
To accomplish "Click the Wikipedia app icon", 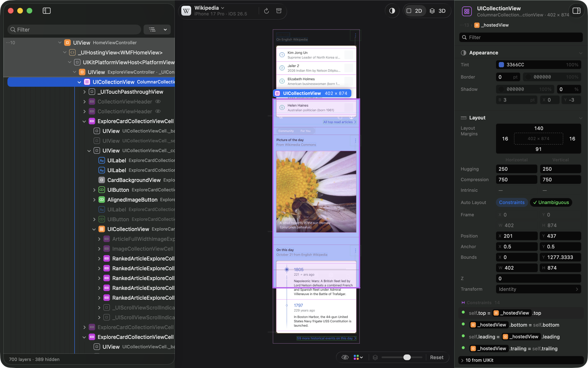I will point(186,11).
